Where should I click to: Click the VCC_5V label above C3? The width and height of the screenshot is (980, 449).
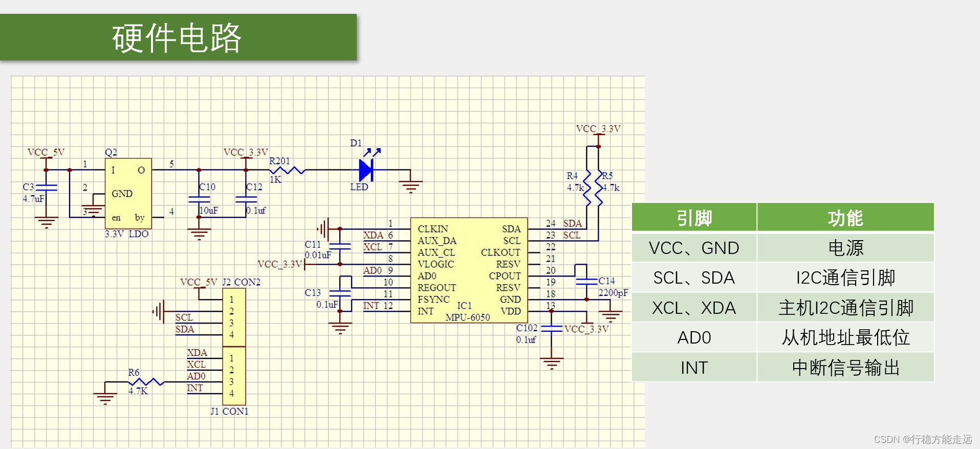tap(46, 153)
